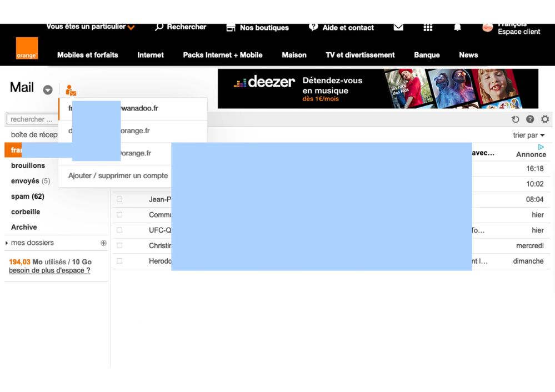Open mail settings gear
The image size is (555, 392).
(545, 119)
